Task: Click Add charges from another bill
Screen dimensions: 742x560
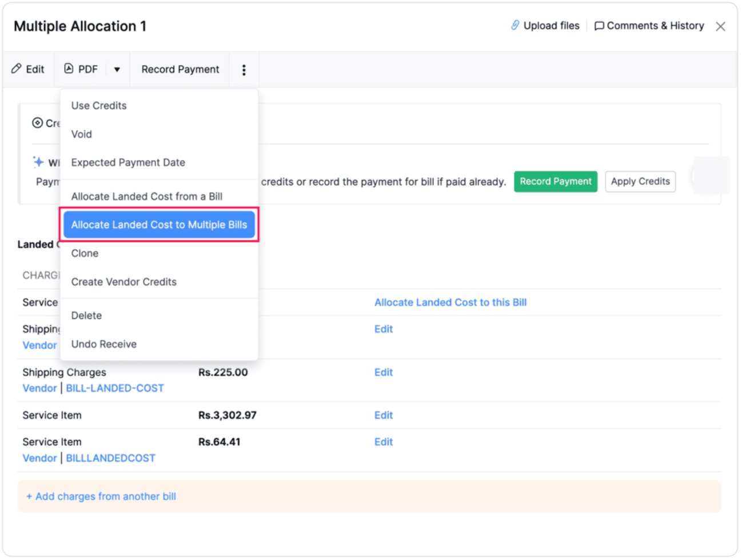Action: 101,497
